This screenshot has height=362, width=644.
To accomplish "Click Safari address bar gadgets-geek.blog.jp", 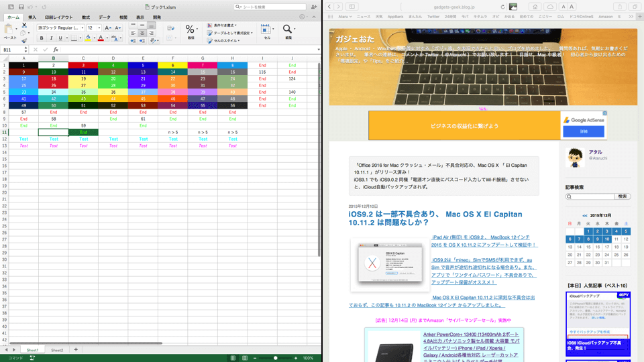I will click(x=454, y=7).
